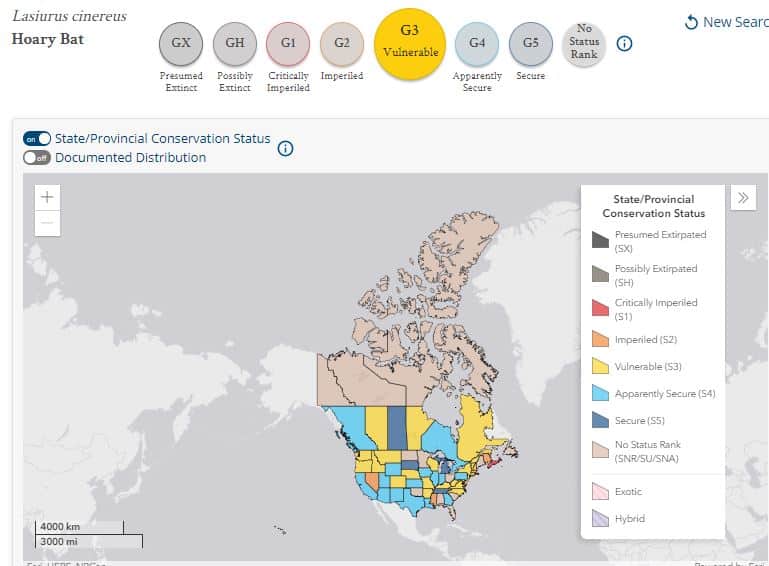Select the G4 Apparently Secure circle
Screen dimensions: 769x566
tap(477, 44)
